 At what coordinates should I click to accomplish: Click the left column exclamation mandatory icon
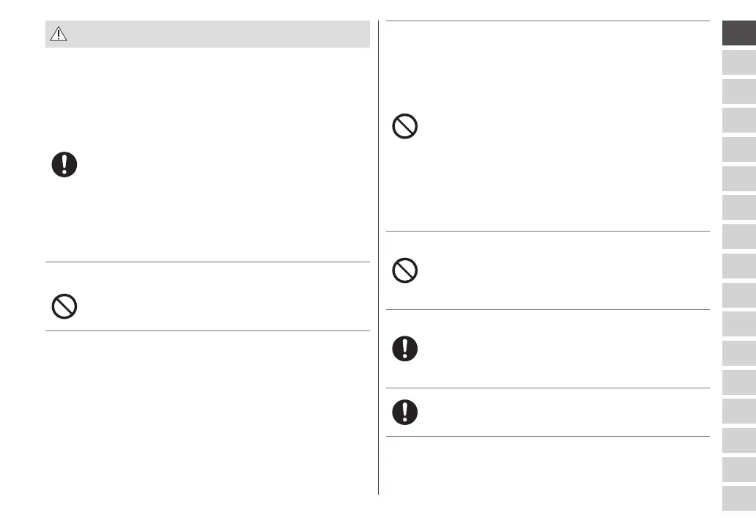[64, 164]
